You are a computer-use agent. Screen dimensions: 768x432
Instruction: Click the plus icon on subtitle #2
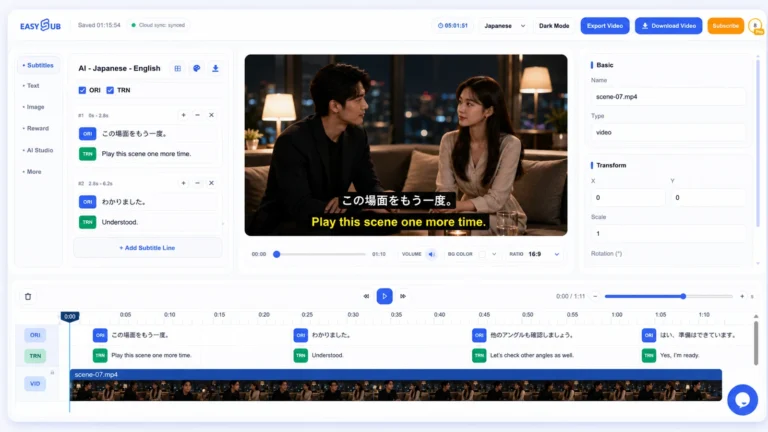(x=183, y=183)
